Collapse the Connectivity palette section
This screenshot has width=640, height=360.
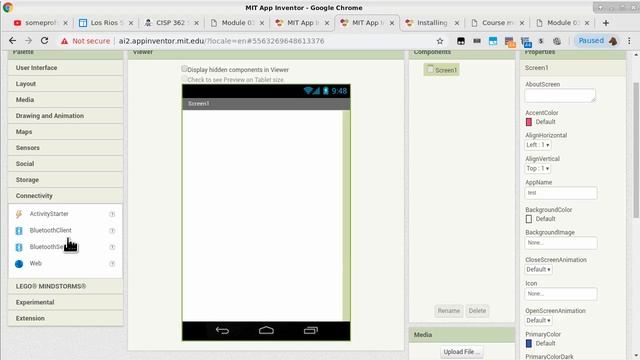[65, 196]
